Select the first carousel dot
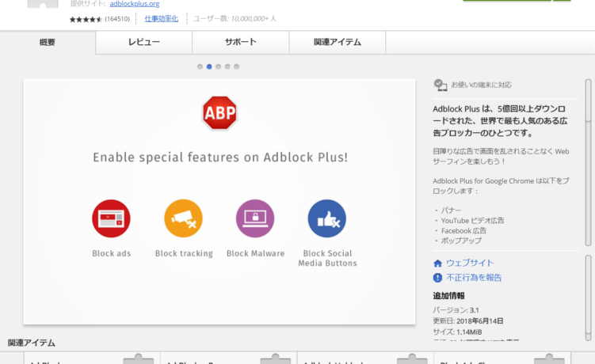Screen dimensions: 595x364 tap(200, 66)
